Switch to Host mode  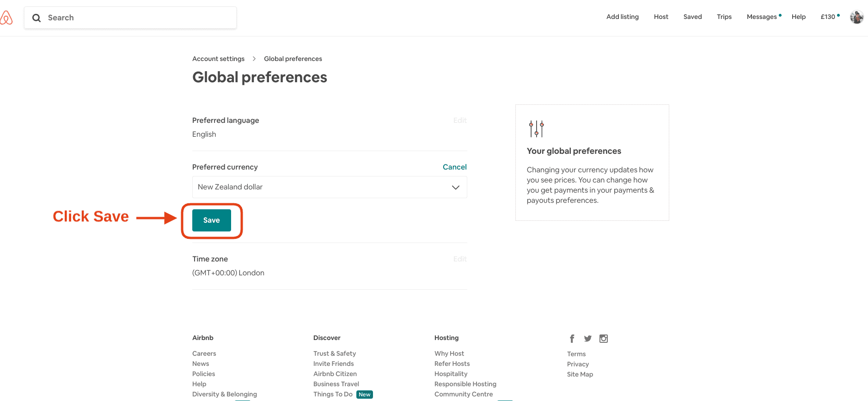coord(661,17)
